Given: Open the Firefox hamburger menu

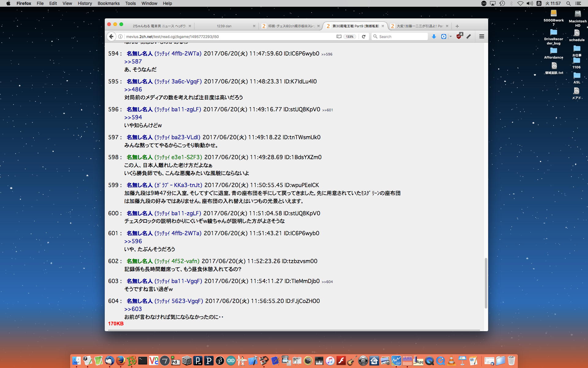Looking at the screenshot, I should [481, 36].
